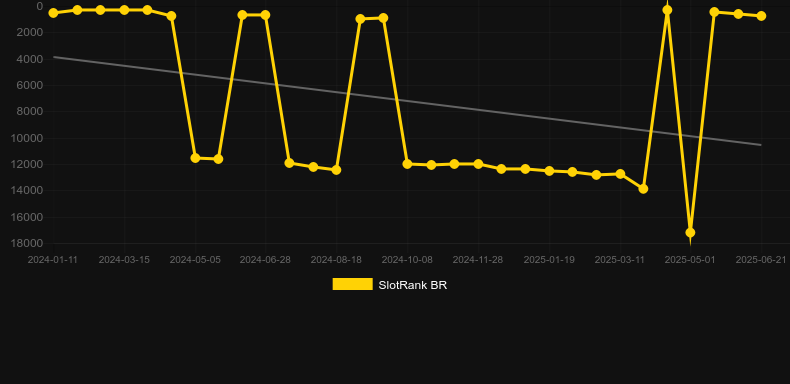Click the x-axis label 2024-01-11

coord(53,260)
